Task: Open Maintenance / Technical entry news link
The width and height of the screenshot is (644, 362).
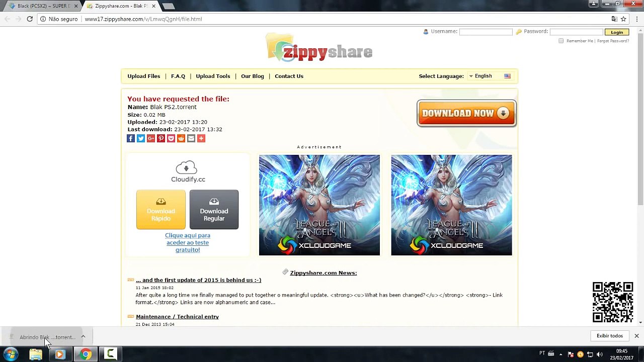Action: click(177, 317)
